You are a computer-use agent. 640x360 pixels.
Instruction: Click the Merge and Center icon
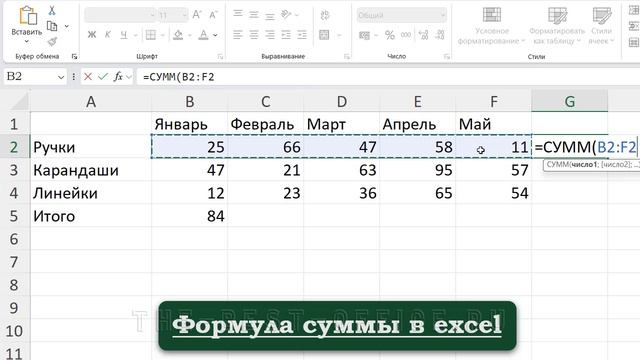(324, 35)
